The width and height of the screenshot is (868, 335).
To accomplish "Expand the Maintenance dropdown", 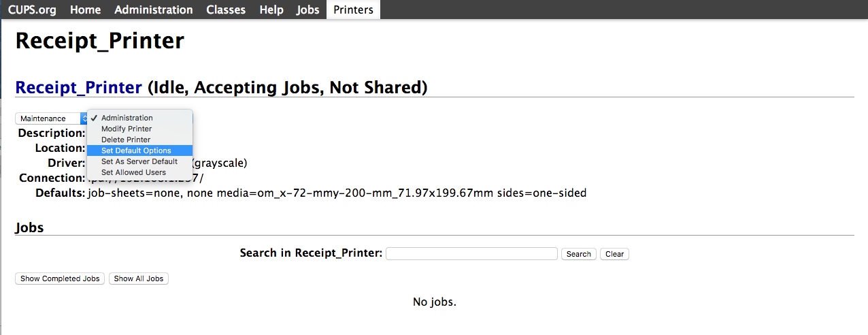I will [51, 118].
